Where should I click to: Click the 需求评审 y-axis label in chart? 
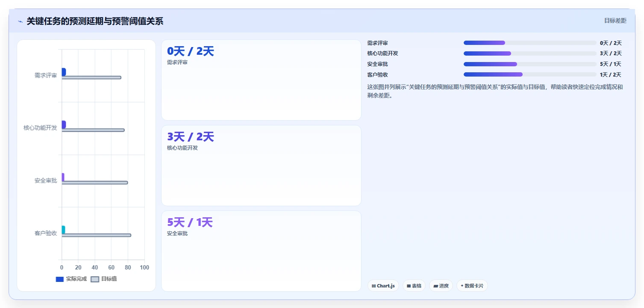[x=46, y=75]
